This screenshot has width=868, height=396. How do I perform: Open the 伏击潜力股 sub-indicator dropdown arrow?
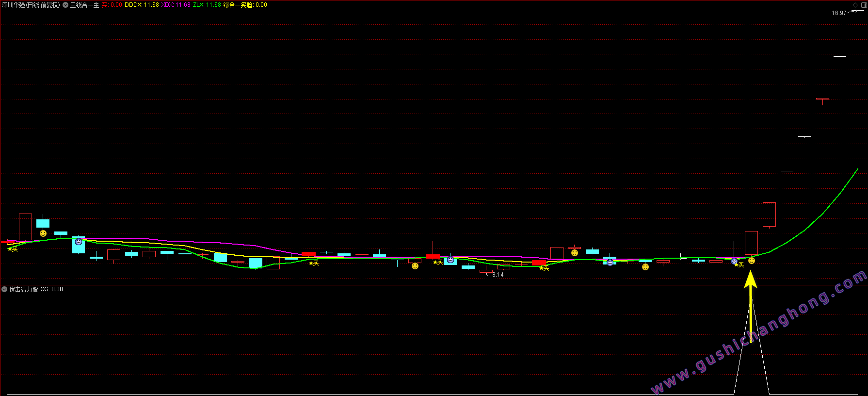click(x=4, y=289)
